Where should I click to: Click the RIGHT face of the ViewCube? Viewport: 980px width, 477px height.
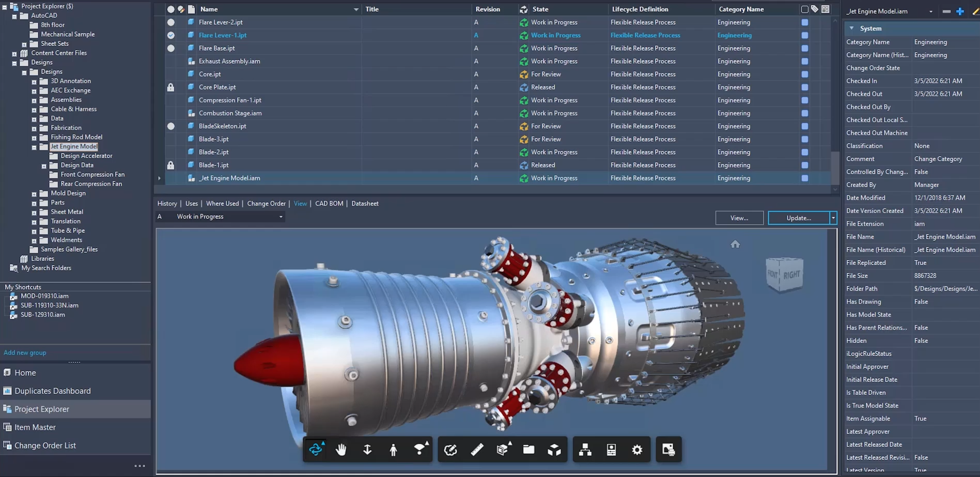(791, 274)
